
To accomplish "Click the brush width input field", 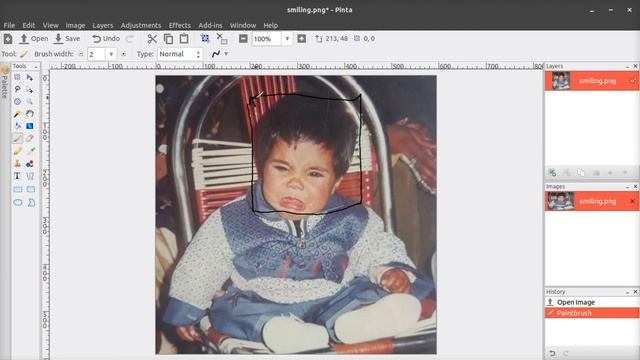I will tap(97, 54).
